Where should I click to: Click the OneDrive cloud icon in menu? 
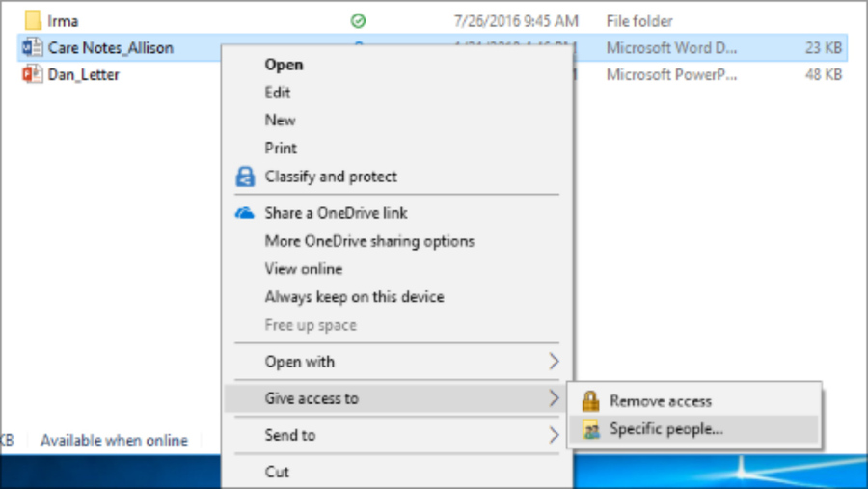[x=245, y=213]
